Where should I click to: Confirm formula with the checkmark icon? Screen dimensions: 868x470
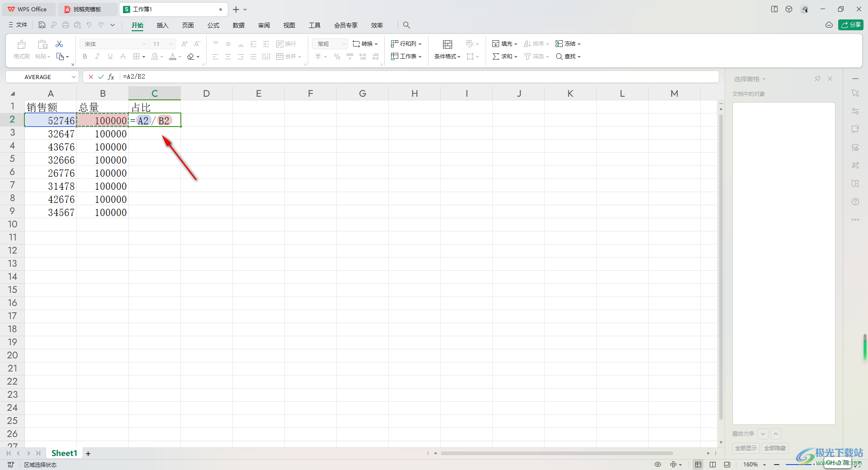101,77
